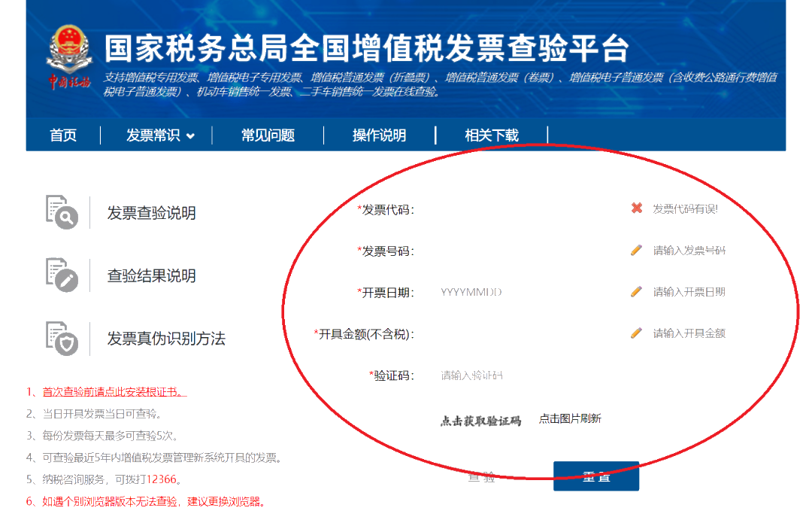Click the *验证码: field label

(392, 376)
